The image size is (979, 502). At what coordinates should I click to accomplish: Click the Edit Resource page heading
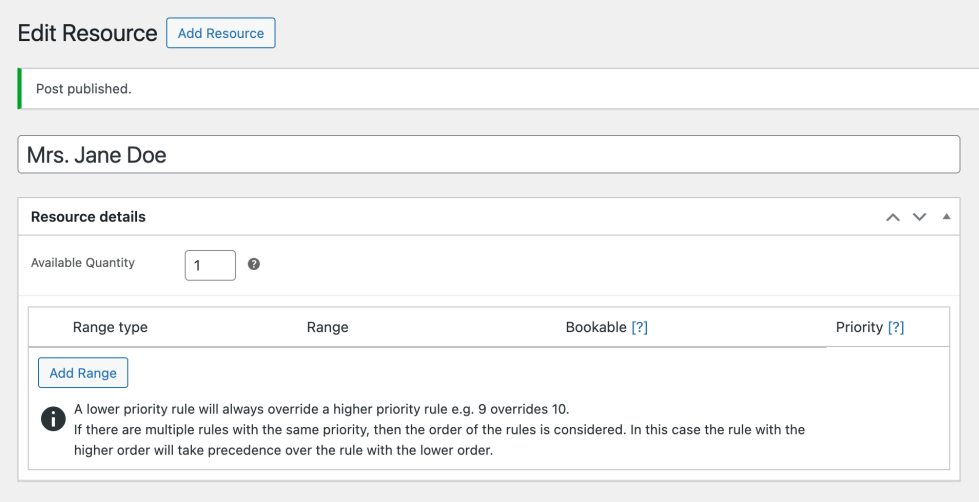(x=88, y=33)
